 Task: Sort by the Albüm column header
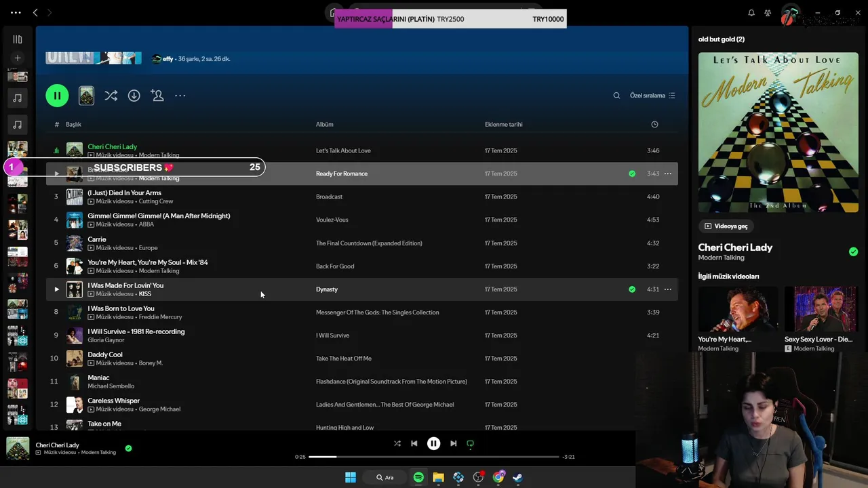[x=324, y=124]
